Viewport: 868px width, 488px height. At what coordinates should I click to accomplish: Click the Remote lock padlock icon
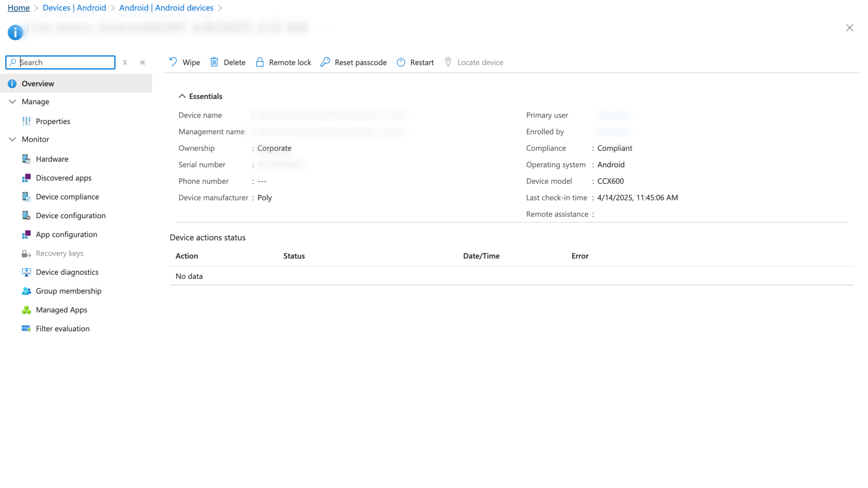[259, 62]
